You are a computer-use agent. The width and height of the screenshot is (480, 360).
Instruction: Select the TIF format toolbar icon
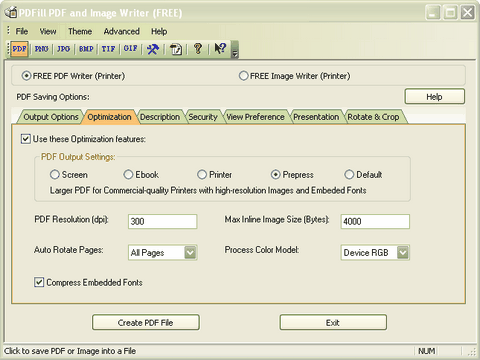(x=108, y=49)
